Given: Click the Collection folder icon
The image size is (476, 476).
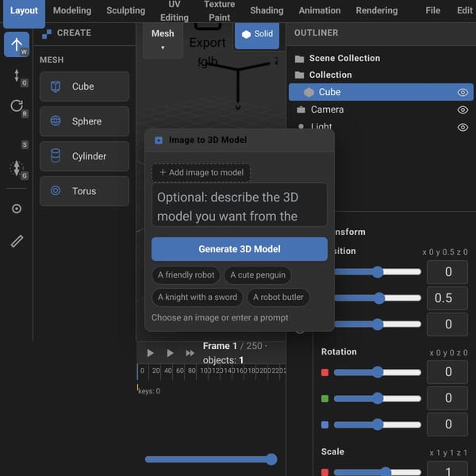Looking at the screenshot, I should pyautogui.click(x=300, y=75).
